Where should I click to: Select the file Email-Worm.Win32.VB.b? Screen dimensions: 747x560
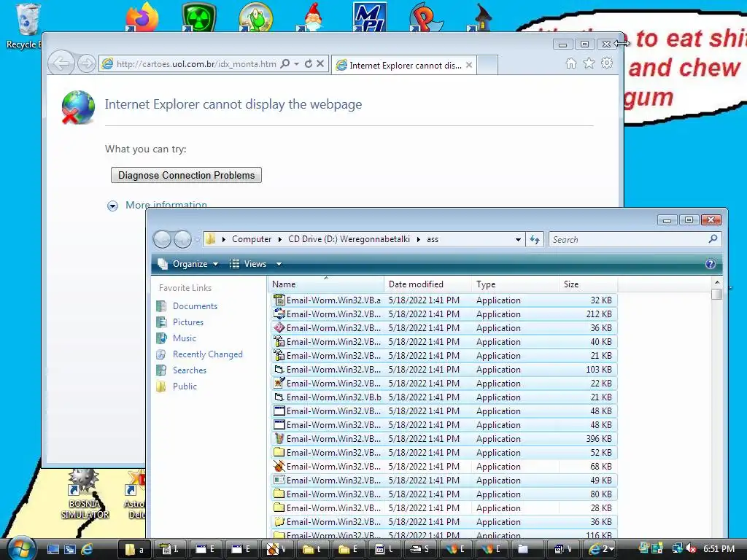tap(444, 397)
